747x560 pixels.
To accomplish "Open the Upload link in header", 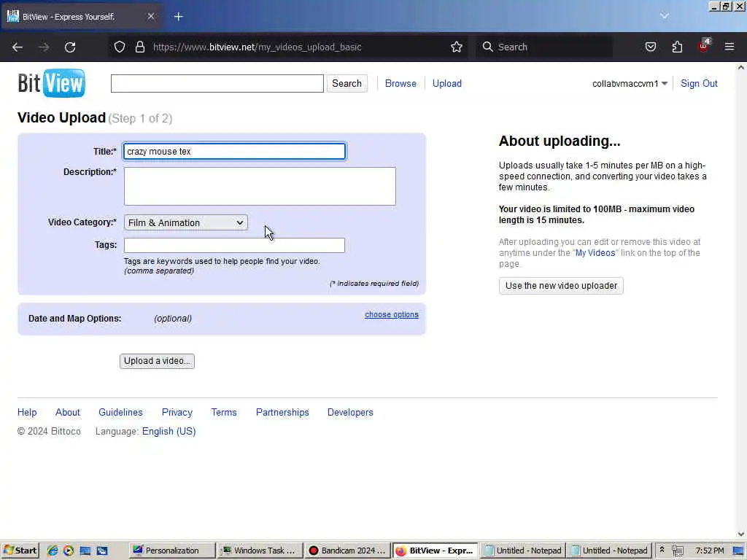I will point(447,83).
